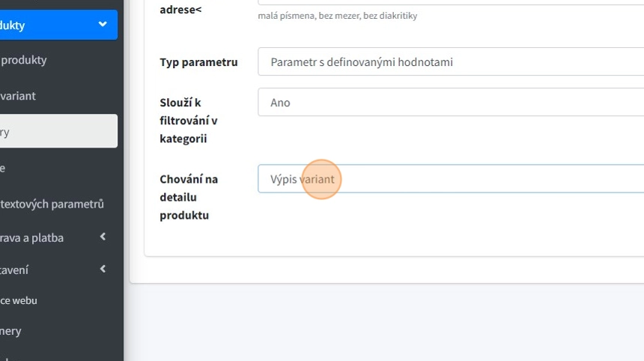Open the sidebar item below the highlighted one

click(3, 168)
